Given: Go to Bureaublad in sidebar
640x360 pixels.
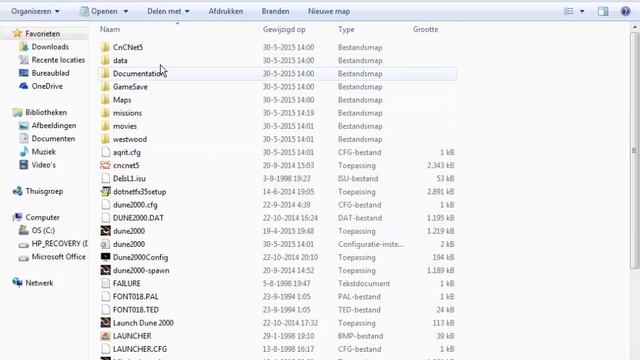Looking at the screenshot, I should (51, 73).
